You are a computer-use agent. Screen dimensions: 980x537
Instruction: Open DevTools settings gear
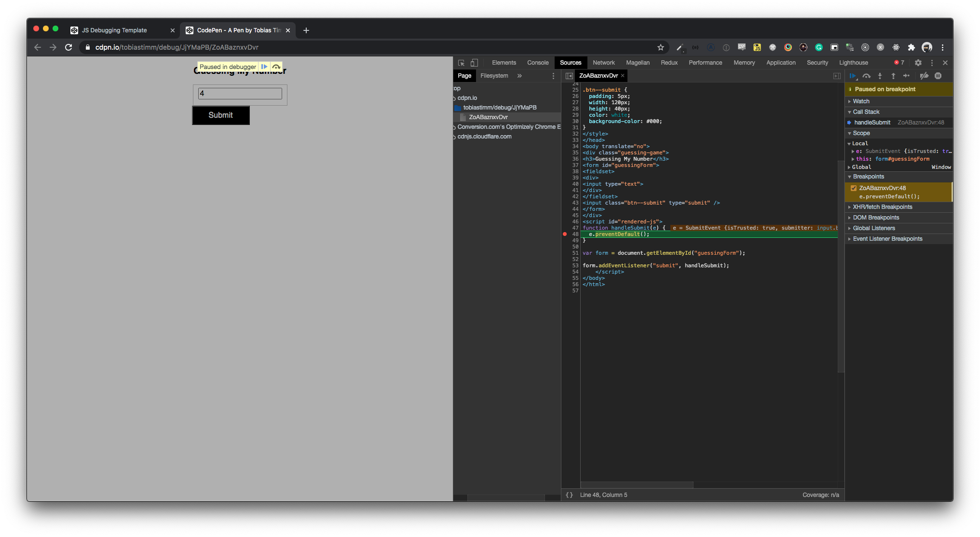pyautogui.click(x=918, y=63)
